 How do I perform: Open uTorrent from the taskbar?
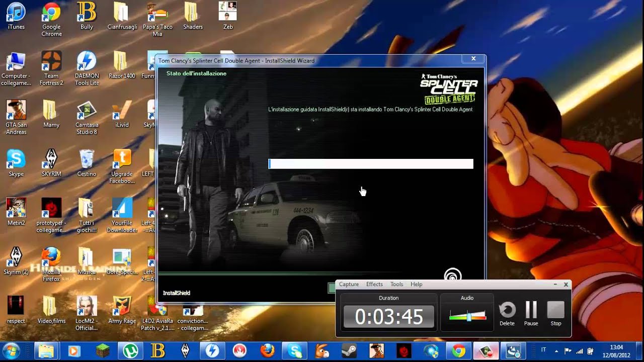[x=130, y=350]
